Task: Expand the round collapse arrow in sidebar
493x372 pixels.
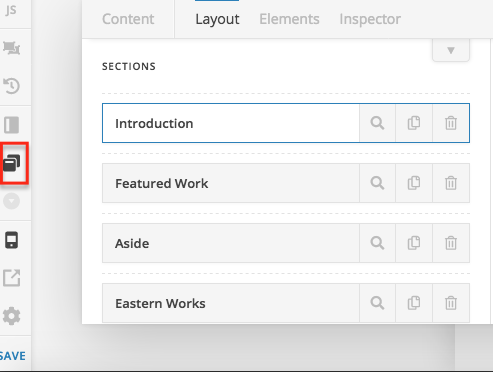Action: [x=12, y=201]
